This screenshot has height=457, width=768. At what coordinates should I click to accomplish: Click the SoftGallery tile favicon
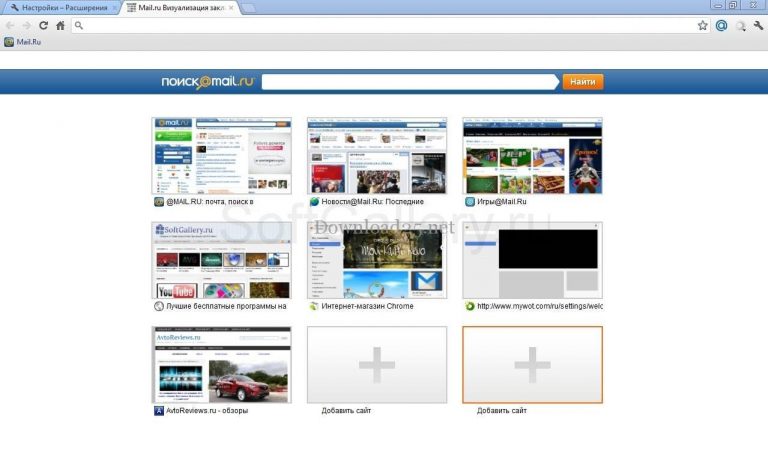[159, 306]
